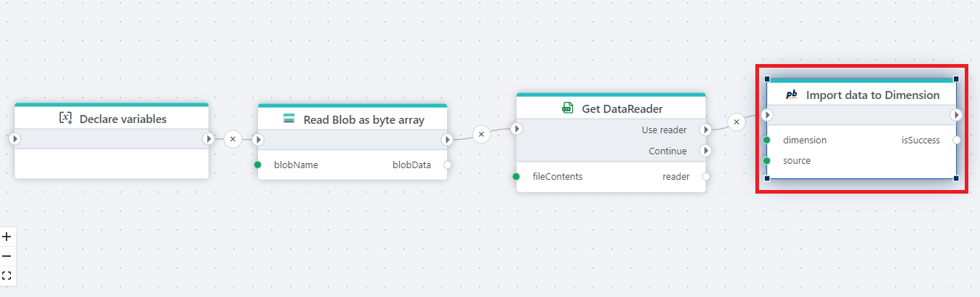Click the Get DataReader file icon
The height and width of the screenshot is (297, 980).
click(568, 108)
